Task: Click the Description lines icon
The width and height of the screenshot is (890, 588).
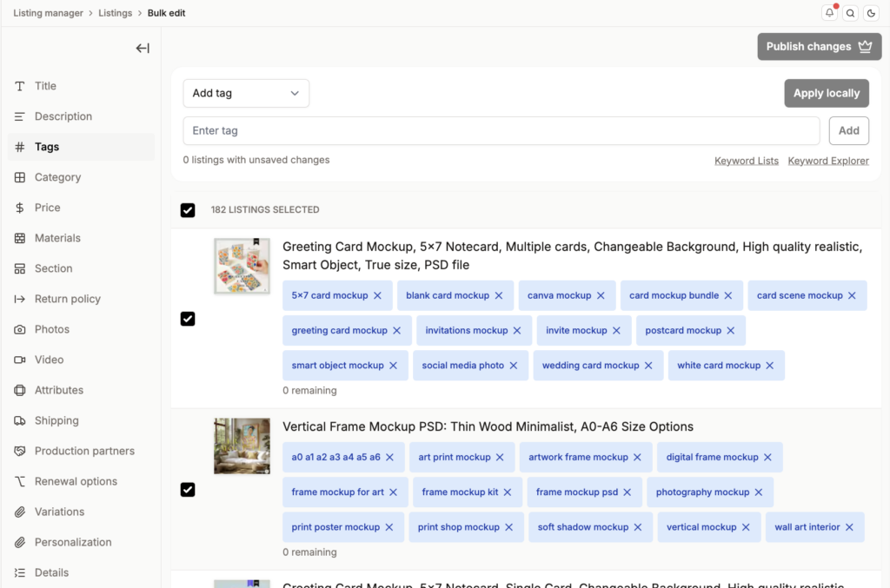Action: [20, 116]
